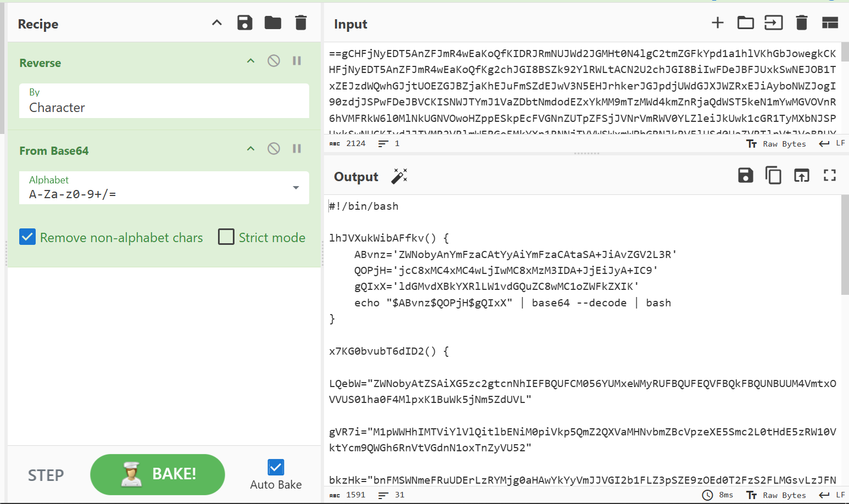This screenshot has width=849, height=504.
Task: Click the #!/bin/bash output line
Action: [364, 206]
